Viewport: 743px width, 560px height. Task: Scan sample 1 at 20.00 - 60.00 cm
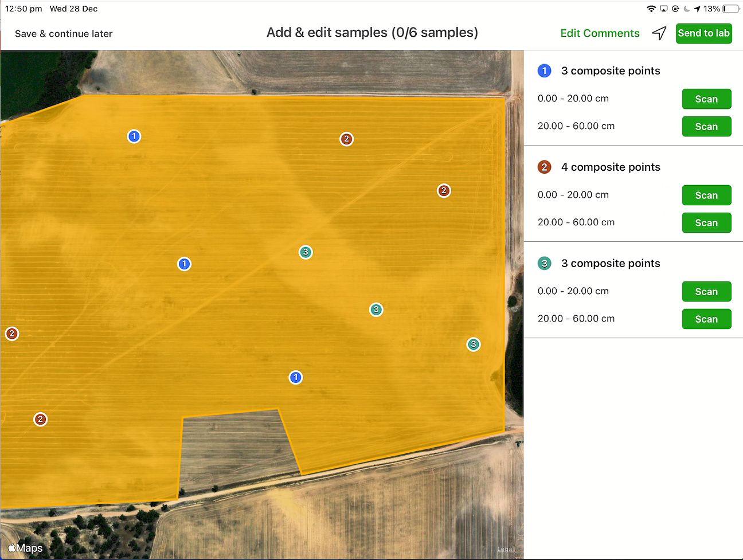coord(706,127)
